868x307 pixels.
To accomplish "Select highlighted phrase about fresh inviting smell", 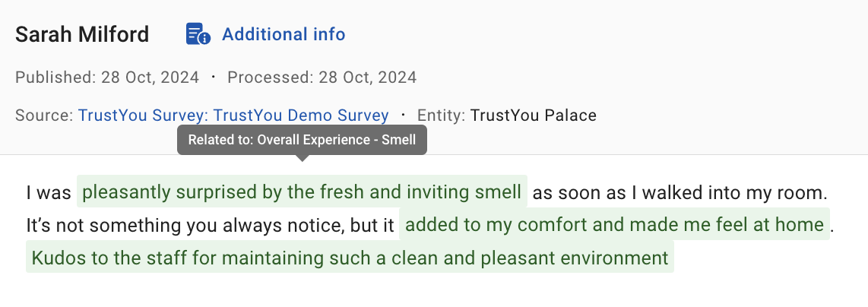I will click(302, 192).
